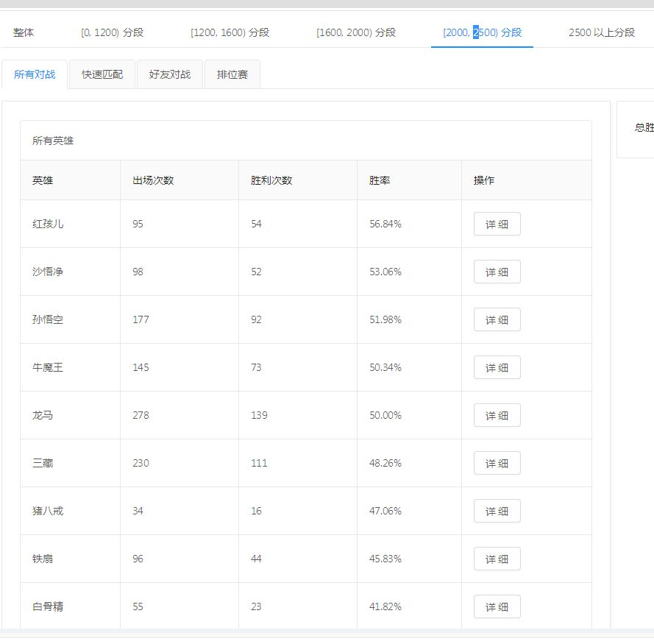
Task: View details for 白骨精
Action: click(497, 606)
